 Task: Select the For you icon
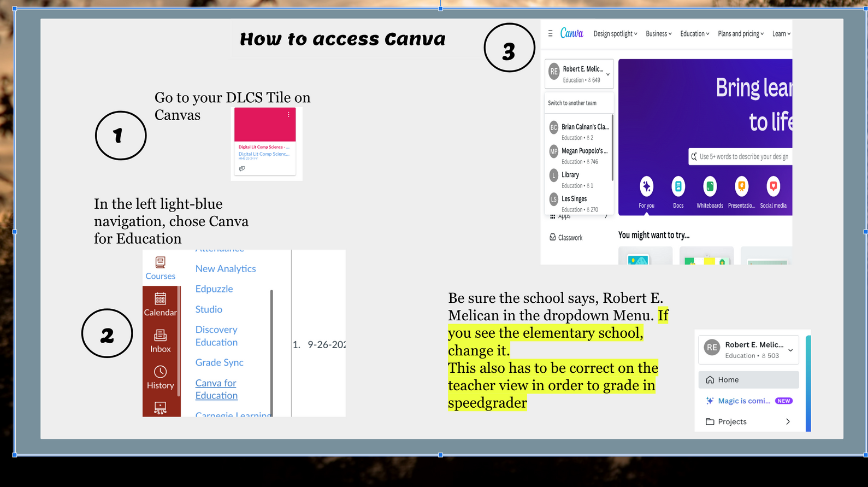click(x=647, y=186)
